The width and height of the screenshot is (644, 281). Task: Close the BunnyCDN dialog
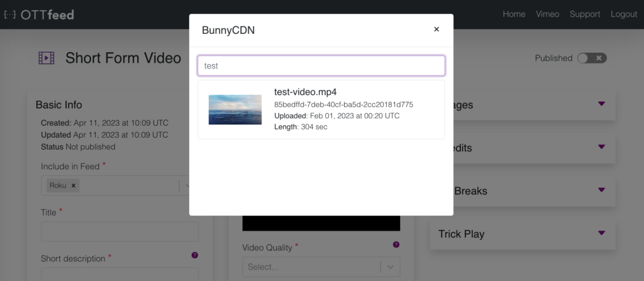pos(436,29)
